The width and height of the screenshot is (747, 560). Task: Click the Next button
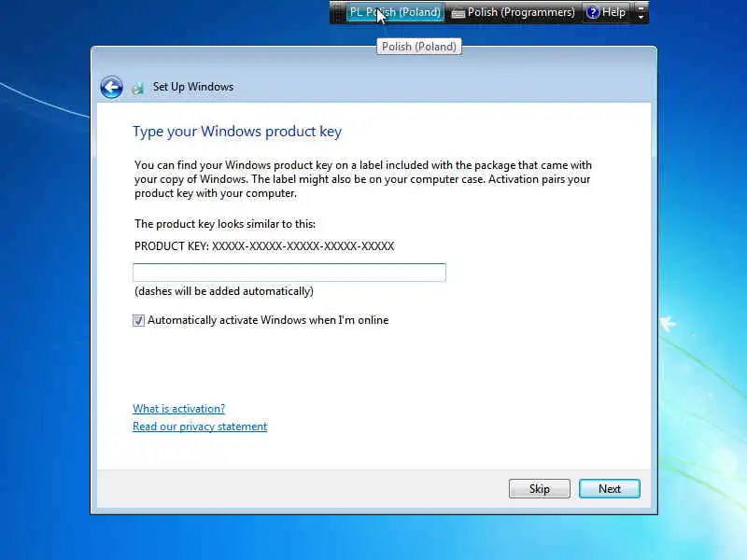tap(610, 488)
